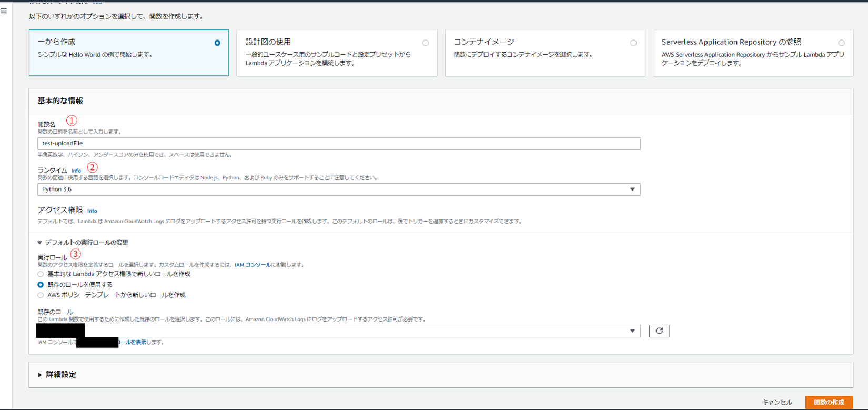Click the 関数にデプロイするコンテナイメージを選択します description
Screen dimensions: 868x410
point(523,55)
